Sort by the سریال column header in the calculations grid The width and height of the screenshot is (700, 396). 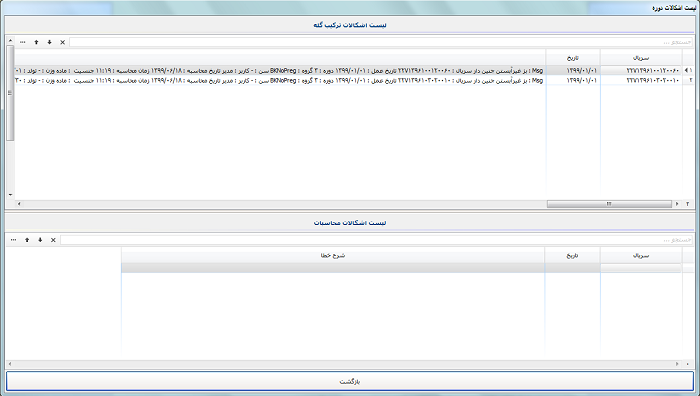pyautogui.click(x=641, y=256)
